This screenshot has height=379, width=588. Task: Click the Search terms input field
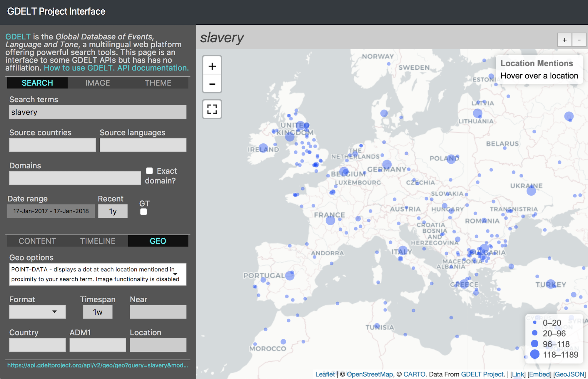click(98, 112)
